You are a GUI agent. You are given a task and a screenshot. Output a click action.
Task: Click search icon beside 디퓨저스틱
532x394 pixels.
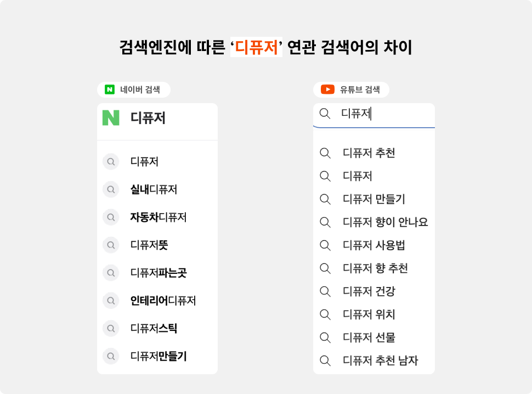tap(111, 329)
